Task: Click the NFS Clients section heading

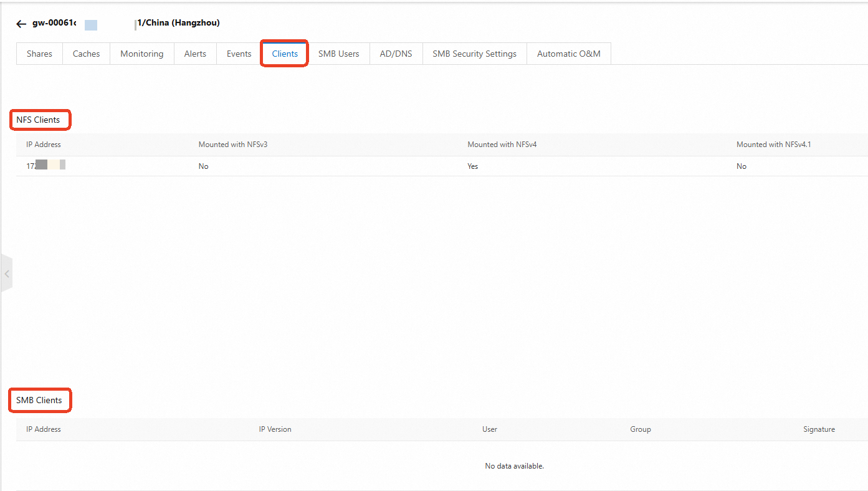Action: tap(39, 120)
